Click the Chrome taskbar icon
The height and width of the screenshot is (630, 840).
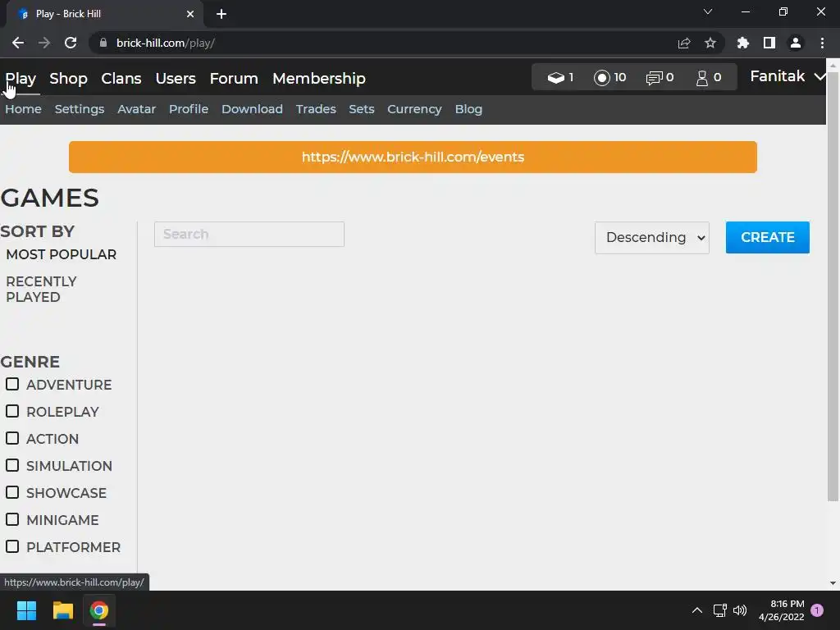[x=99, y=610]
